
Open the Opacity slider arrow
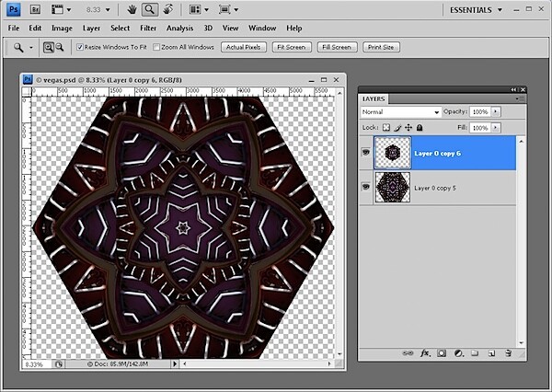tap(495, 111)
